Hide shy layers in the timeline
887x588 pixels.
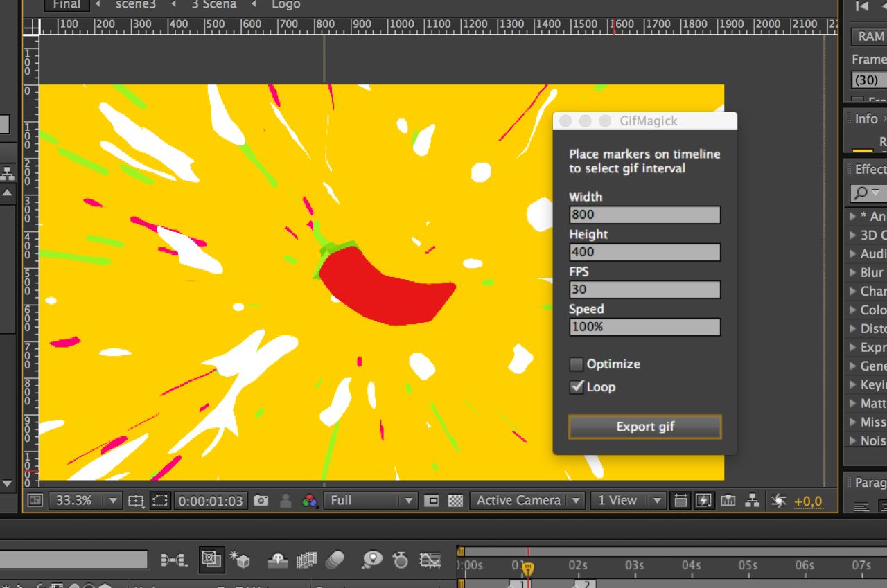pos(277,560)
